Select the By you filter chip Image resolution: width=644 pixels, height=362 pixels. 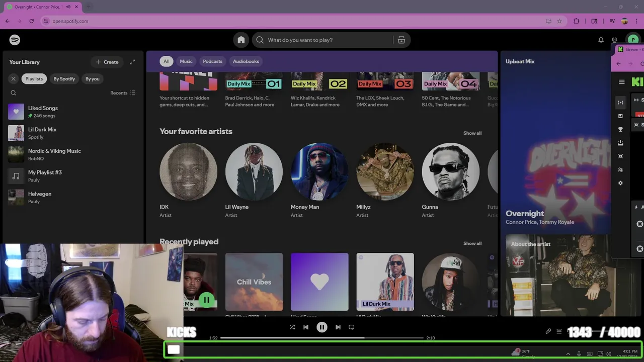[93, 78]
